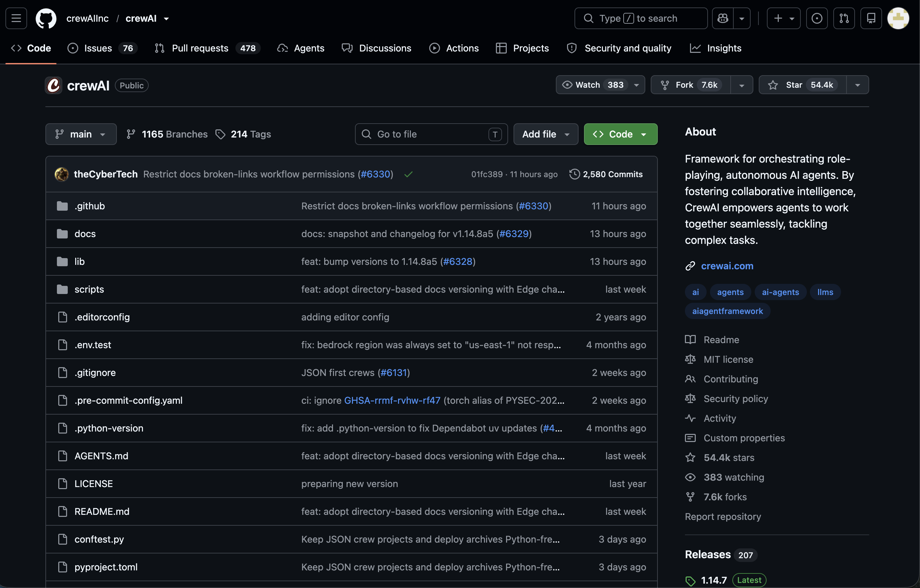Open the hamburger navigation menu
This screenshot has width=920, height=588.
pyautogui.click(x=16, y=18)
